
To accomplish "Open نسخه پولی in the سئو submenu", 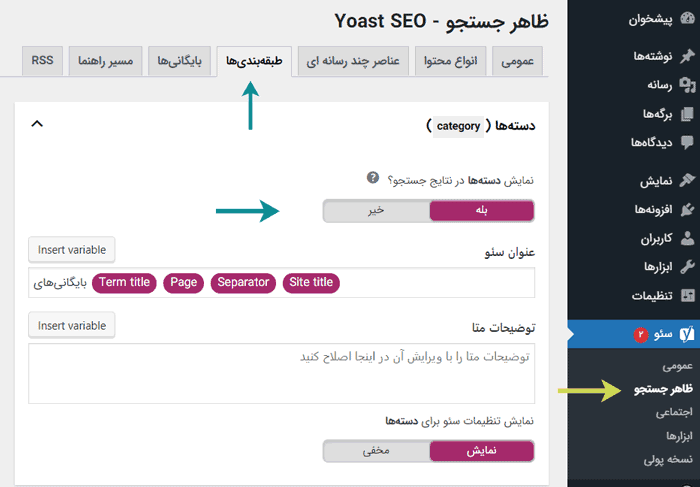I will click(668, 458).
